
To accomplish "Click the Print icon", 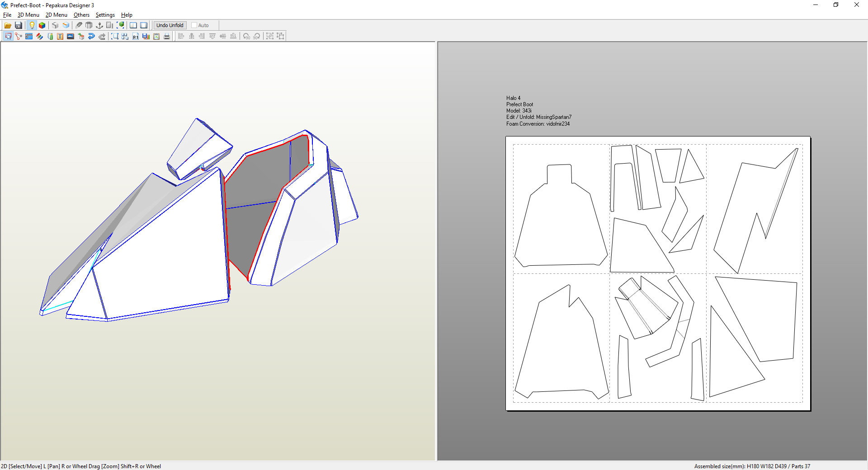I will pos(167,36).
